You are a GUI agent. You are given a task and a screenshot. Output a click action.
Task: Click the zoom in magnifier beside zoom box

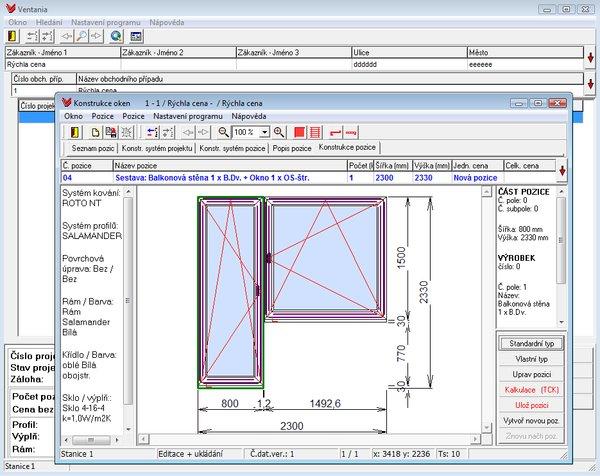click(x=280, y=132)
